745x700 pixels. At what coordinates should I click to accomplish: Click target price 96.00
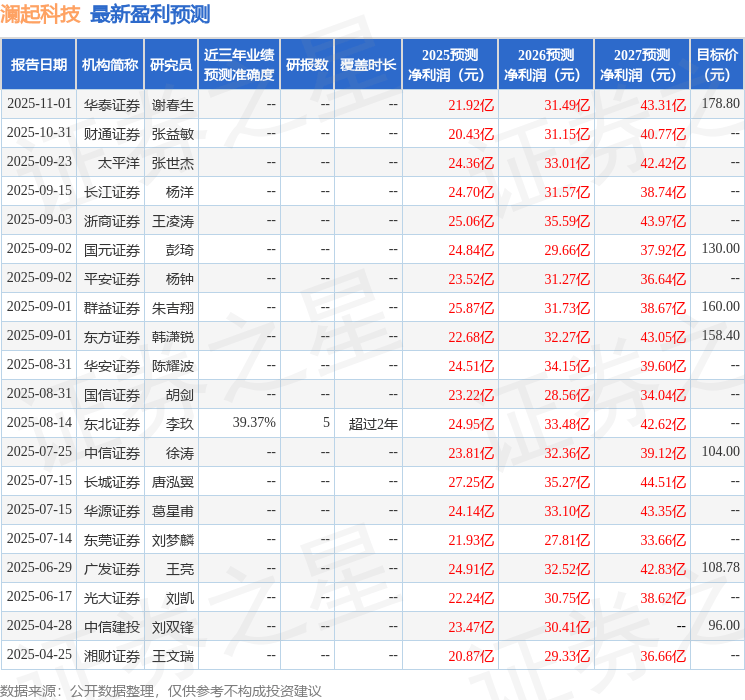pos(724,625)
